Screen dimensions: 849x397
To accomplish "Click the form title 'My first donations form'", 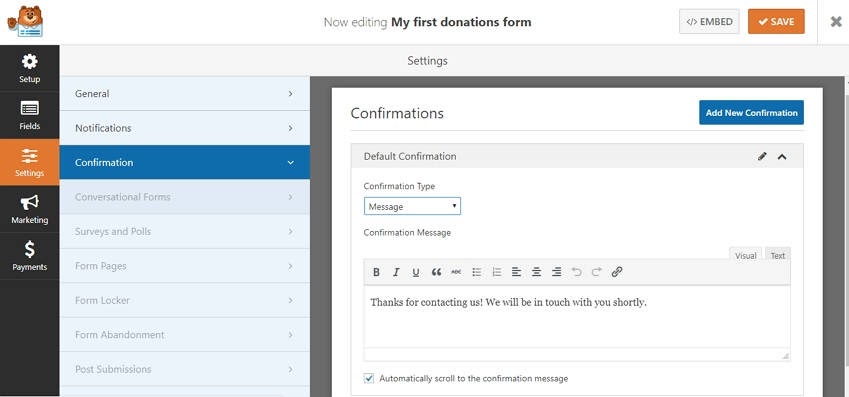I will (x=461, y=22).
